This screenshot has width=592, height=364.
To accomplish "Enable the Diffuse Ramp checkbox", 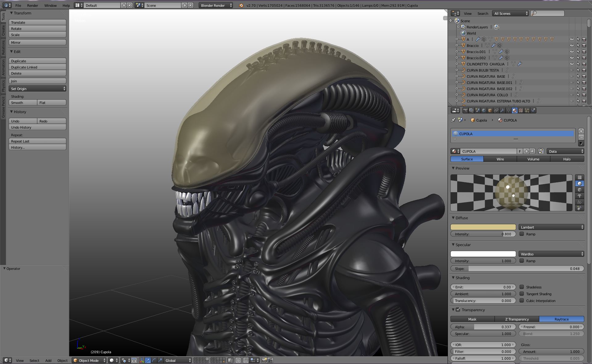I will 522,234.
